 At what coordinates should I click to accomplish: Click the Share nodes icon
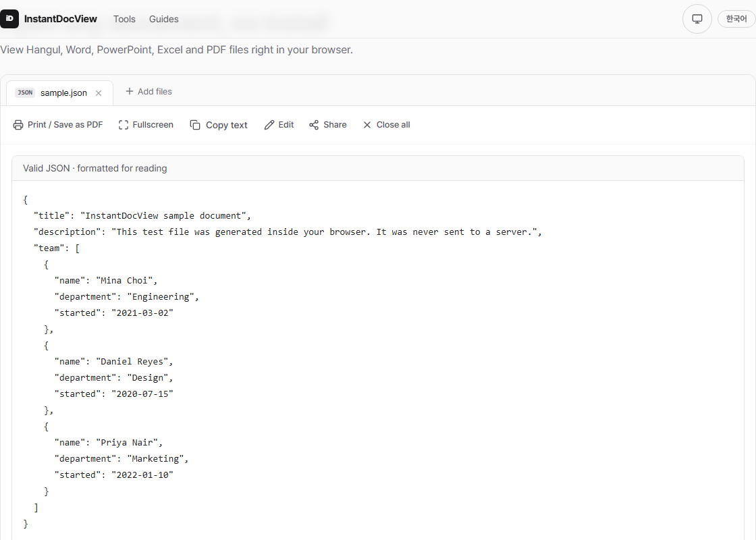pos(314,125)
